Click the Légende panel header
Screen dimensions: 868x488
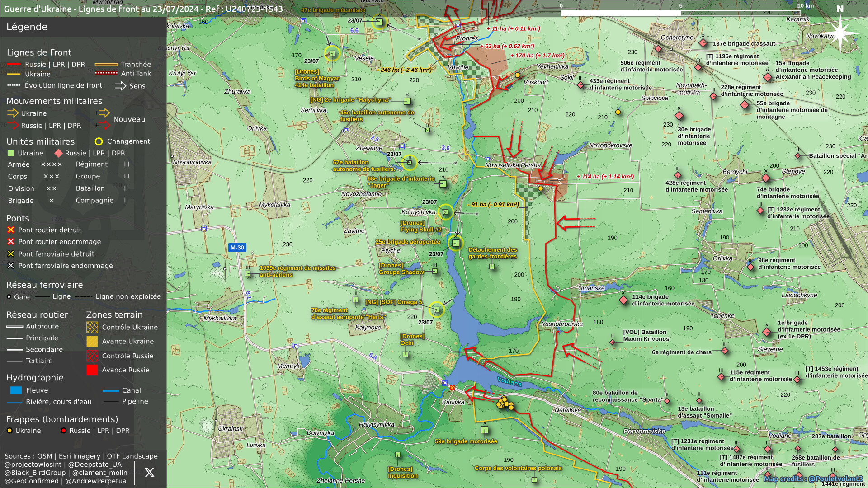[x=27, y=27]
